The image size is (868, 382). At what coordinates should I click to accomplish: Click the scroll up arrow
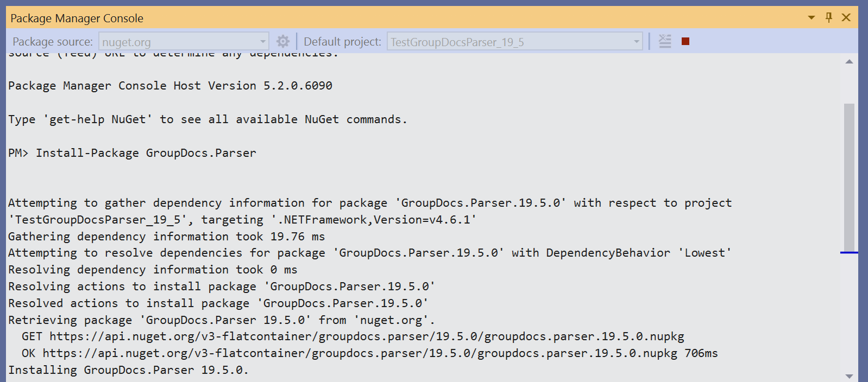[x=849, y=62]
